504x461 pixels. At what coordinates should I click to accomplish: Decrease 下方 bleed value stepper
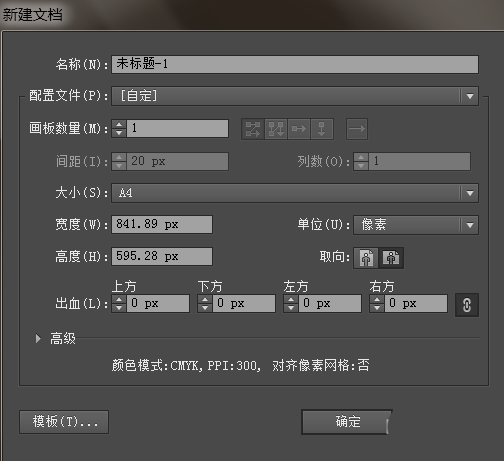(205, 308)
